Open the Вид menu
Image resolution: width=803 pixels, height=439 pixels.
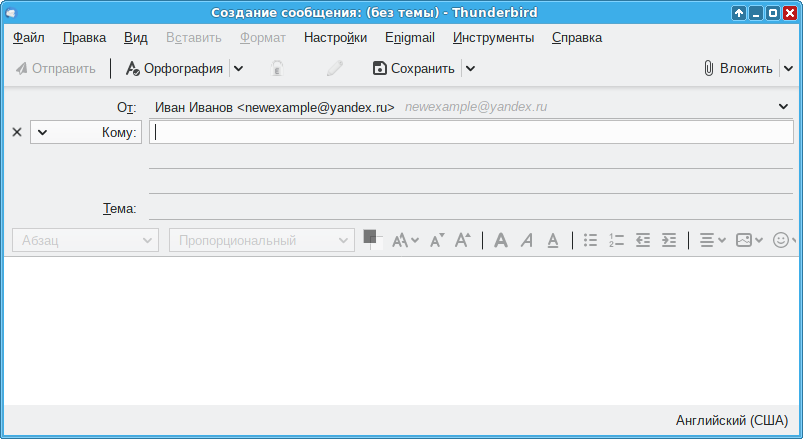coord(136,38)
